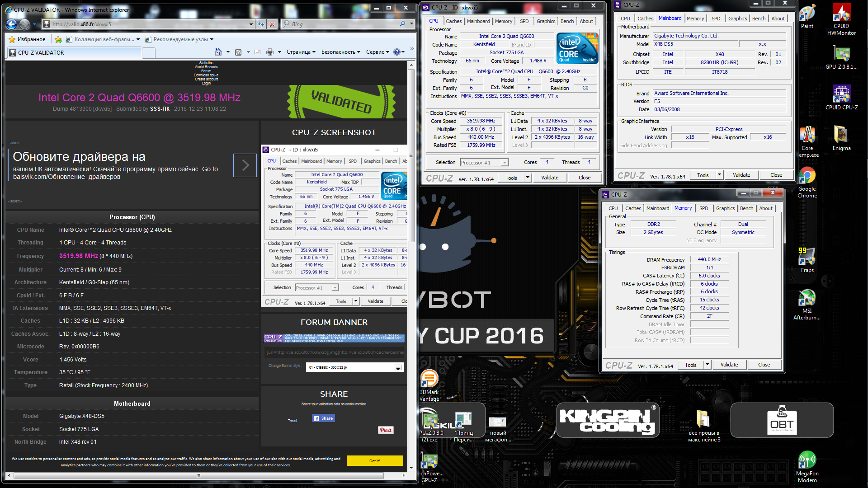The width and height of the screenshot is (868, 488).
Task: Open the banner style dropdown '01 - Classic'
Action: pyautogui.click(x=354, y=367)
